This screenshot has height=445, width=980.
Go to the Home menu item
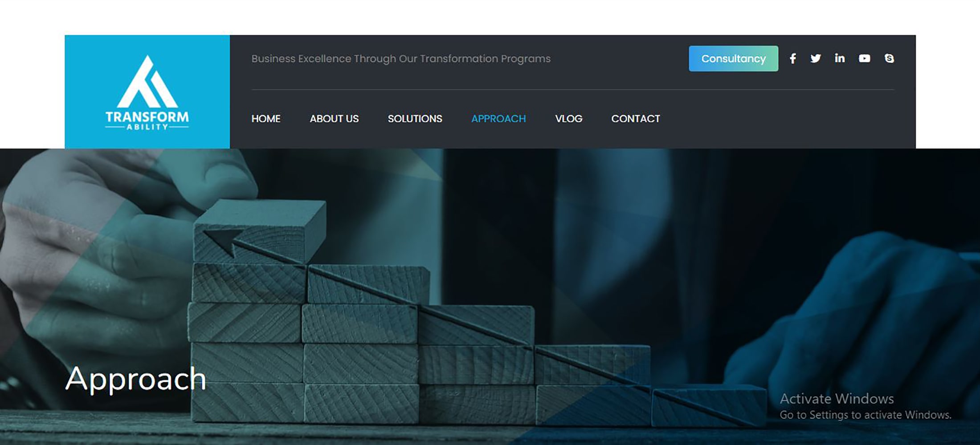tap(266, 119)
